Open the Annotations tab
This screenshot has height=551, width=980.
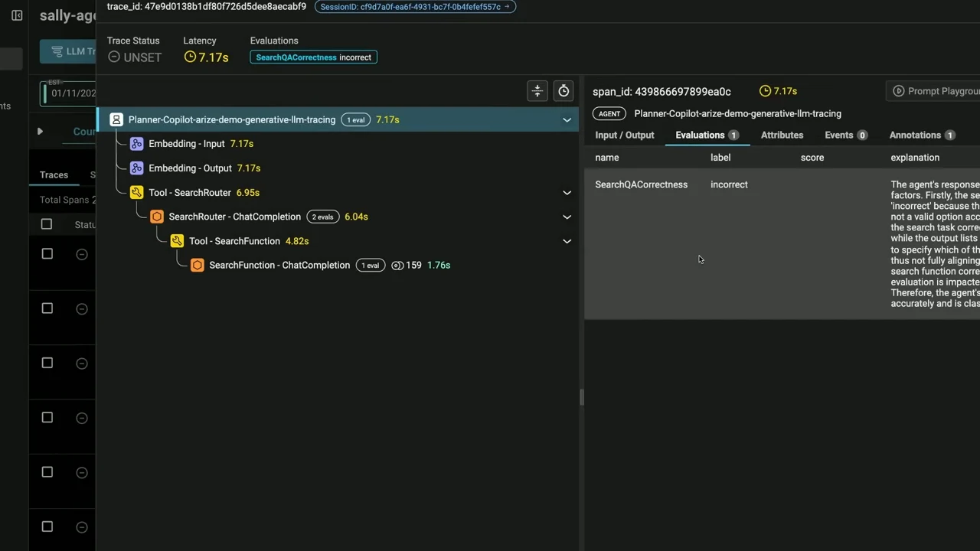pos(922,135)
